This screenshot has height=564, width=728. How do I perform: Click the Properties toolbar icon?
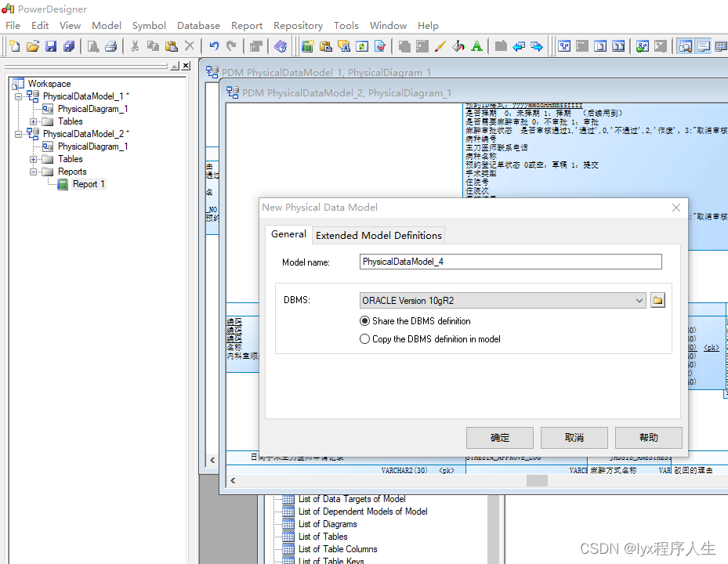(255, 46)
